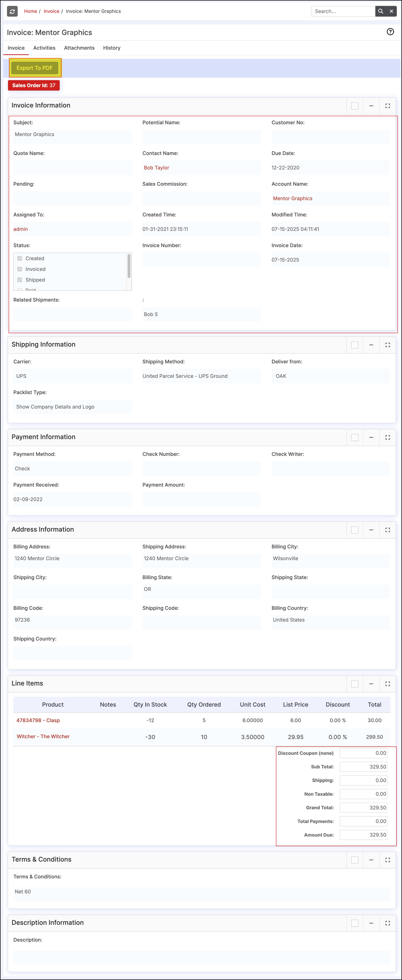Toggle the Created status checkbox

coord(20,258)
